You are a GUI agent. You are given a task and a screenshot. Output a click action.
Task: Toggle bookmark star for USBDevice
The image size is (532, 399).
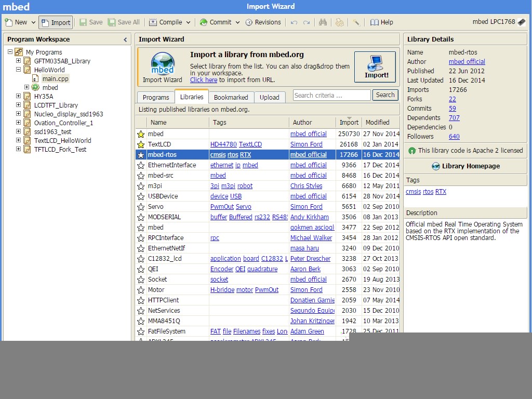[141, 196]
